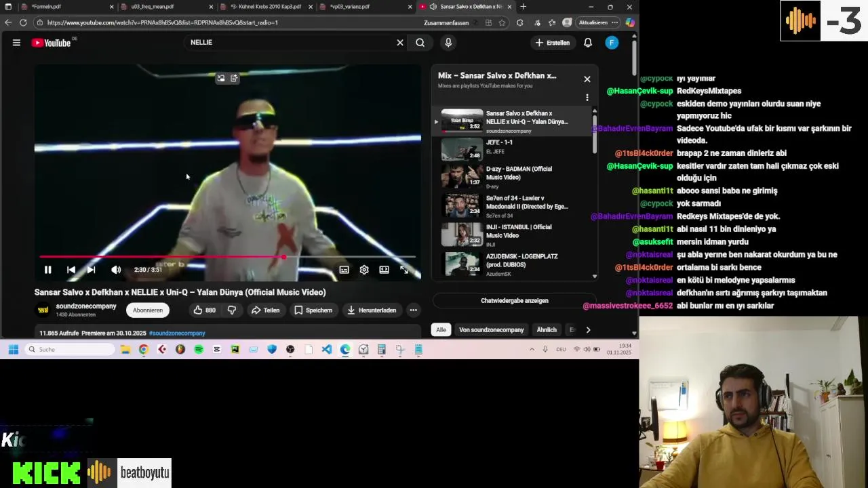The width and height of the screenshot is (868, 488).
Task: Switch to u03_freq_mean.pdf tab
Action: point(166,7)
